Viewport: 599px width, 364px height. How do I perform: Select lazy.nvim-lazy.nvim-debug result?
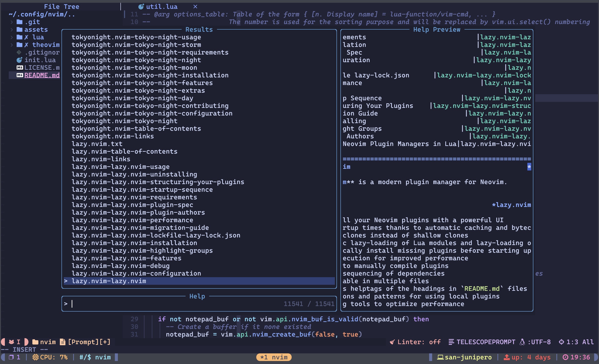click(121, 266)
